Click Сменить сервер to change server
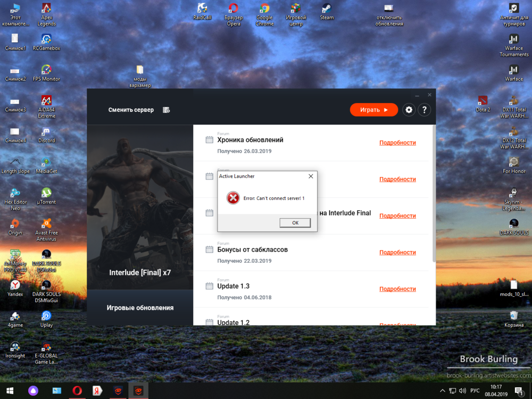 [x=131, y=110]
